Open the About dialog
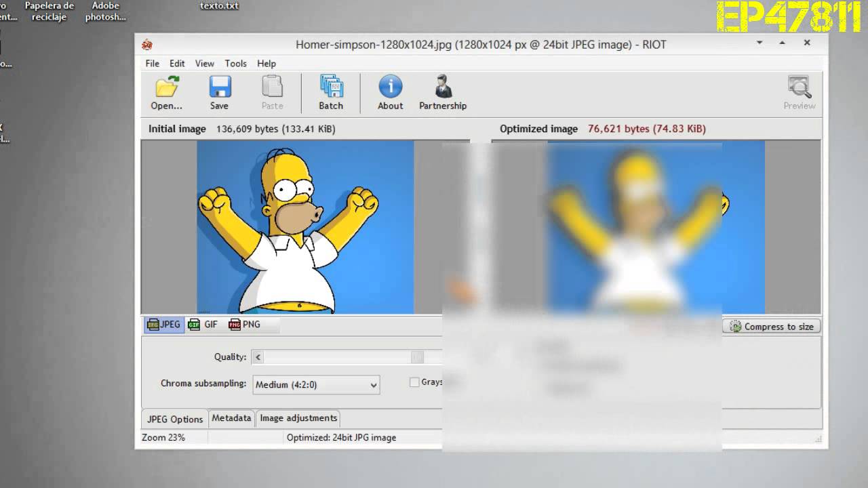Screen dimensions: 868x488 click(390, 92)
